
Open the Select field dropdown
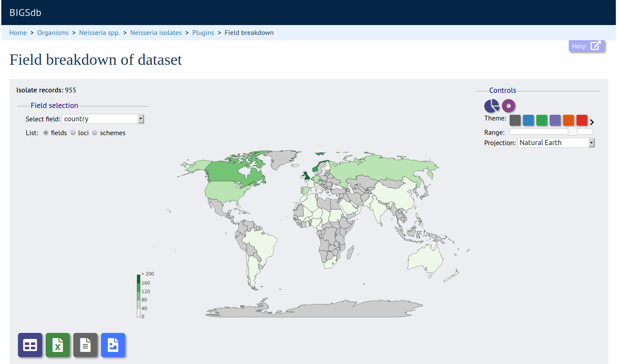(x=103, y=119)
